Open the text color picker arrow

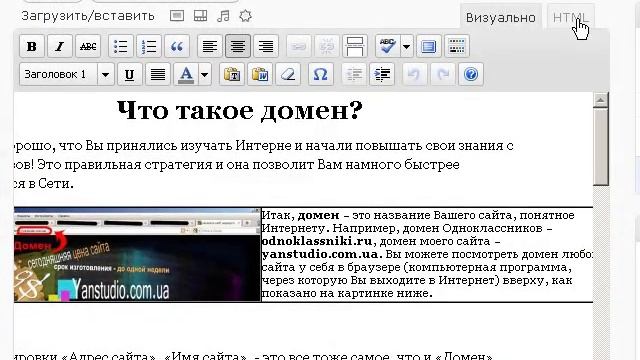click(x=204, y=74)
